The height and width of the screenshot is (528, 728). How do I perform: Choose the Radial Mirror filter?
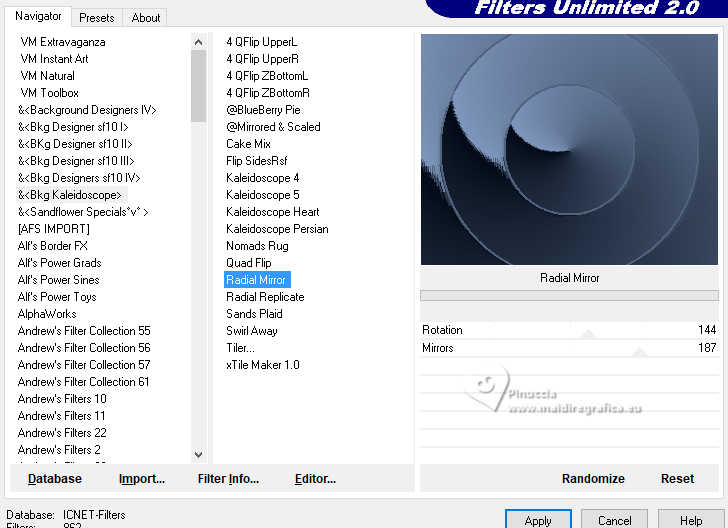[257, 280]
